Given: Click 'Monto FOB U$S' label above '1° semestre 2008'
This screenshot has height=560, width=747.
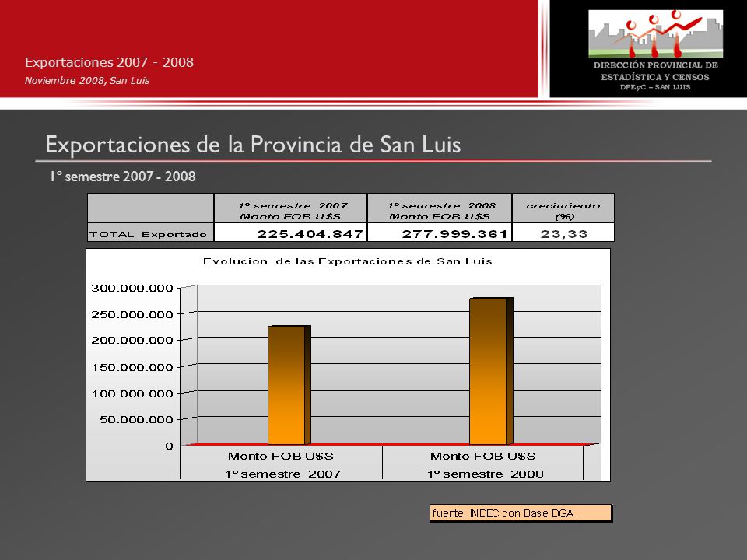Looking at the screenshot, I should [x=483, y=457].
